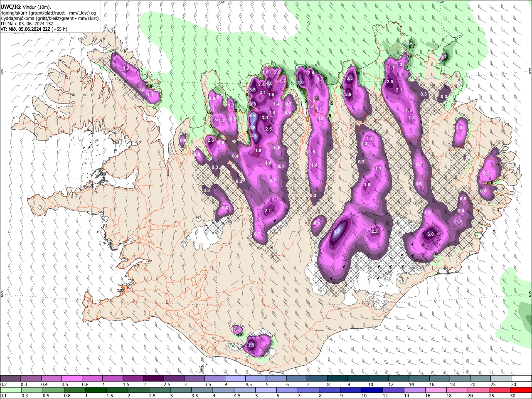
Task: Click the light violet lower-legend swatch for 14–16
Action: [414, 390]
